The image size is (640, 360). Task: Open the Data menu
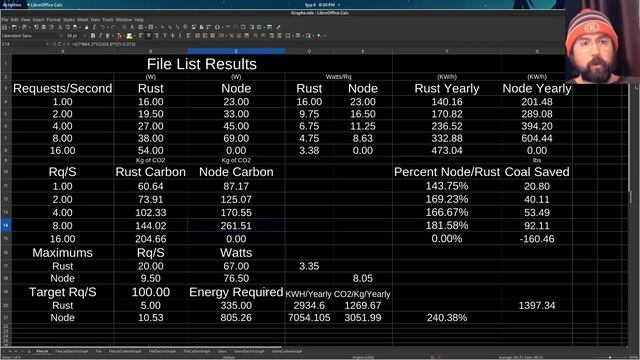point(95,20)
